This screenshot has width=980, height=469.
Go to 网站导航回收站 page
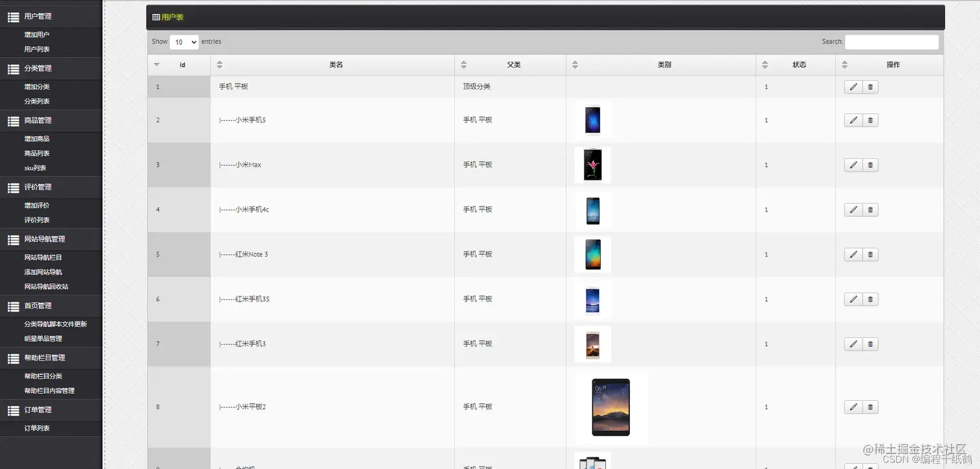pyautogui.click(x=46, y=287)
